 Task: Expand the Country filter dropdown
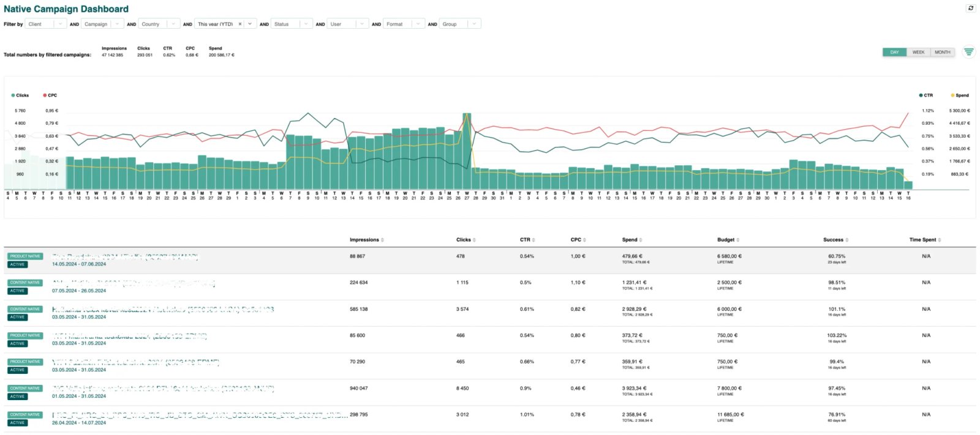(159, 24)
